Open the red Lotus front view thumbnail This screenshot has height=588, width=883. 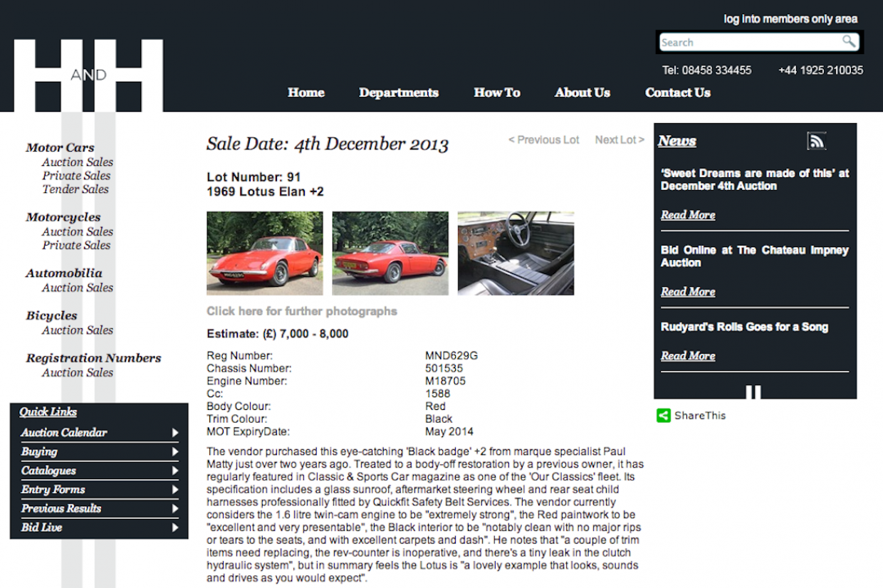[x=265, y=253]
